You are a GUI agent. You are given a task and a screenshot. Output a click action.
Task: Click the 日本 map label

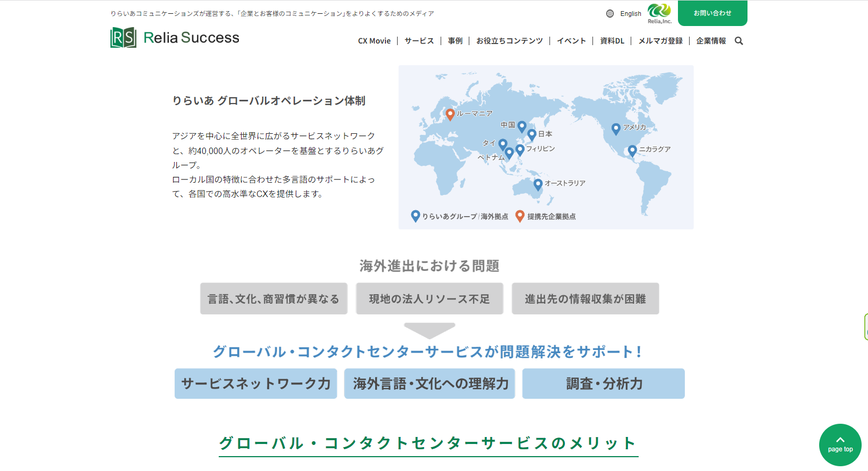545,134
